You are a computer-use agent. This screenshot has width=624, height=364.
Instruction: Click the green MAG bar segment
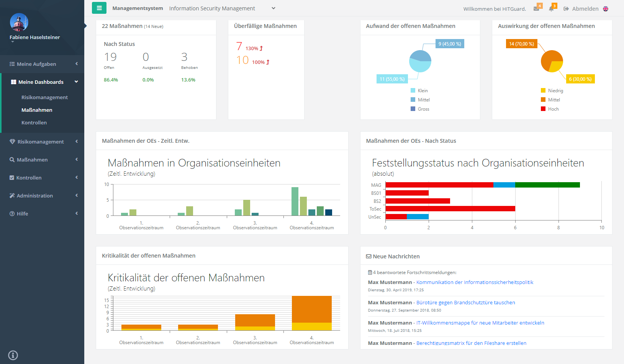(x=547, y=185)
